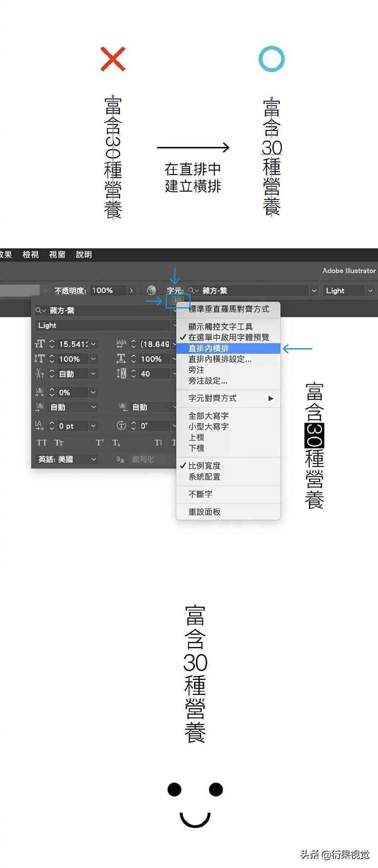
Task: Click stepper arrows for baseline shift 0 pt
Action: pos(52,426)
